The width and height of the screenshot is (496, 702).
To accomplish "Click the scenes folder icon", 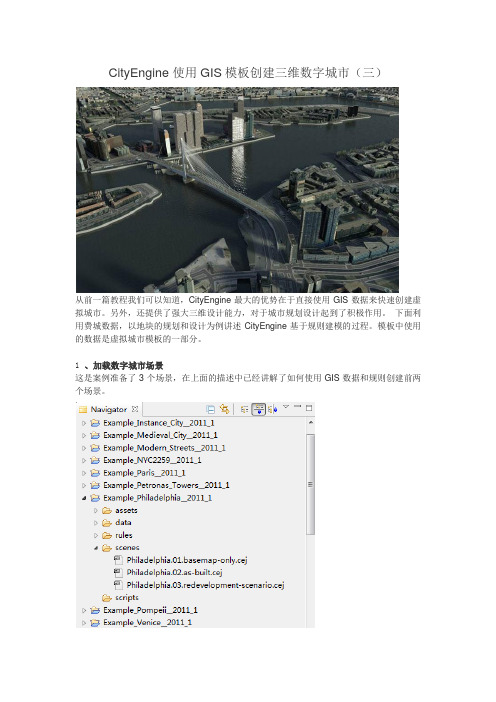I will [x=107, y=548].
